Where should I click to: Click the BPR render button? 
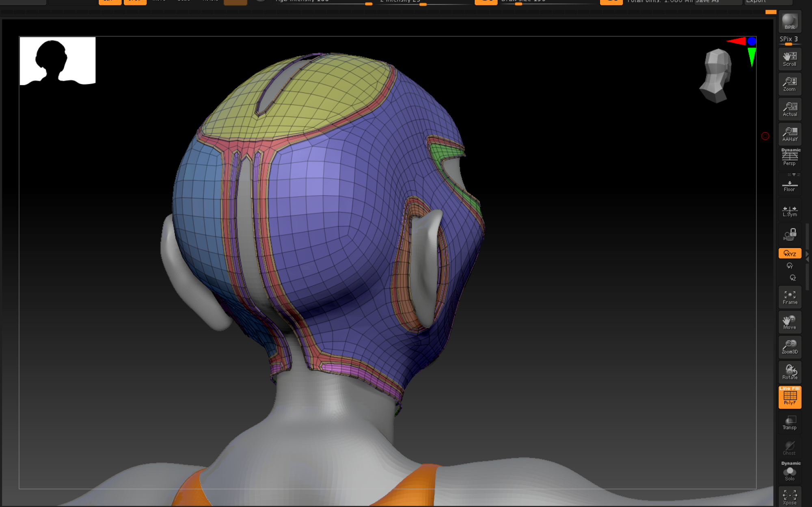pos(790,22)
